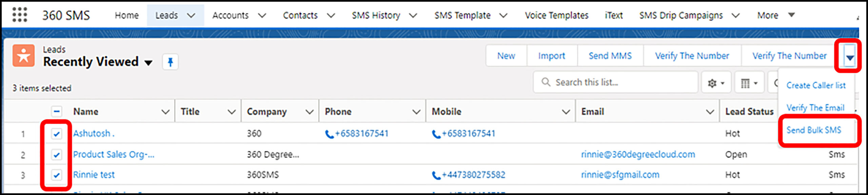This screenshot has height=195, width=868.
Task: Click the 360SMS company cell
Action: tap(263, 175)
